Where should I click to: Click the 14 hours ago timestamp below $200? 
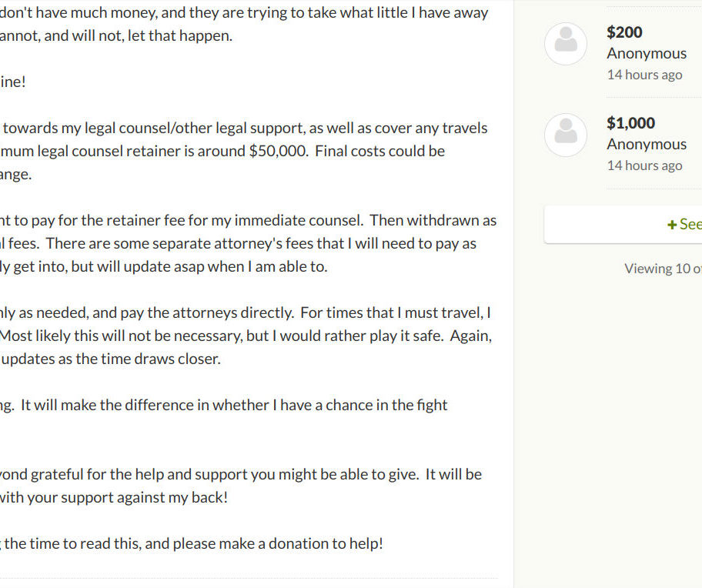[645, 75]
